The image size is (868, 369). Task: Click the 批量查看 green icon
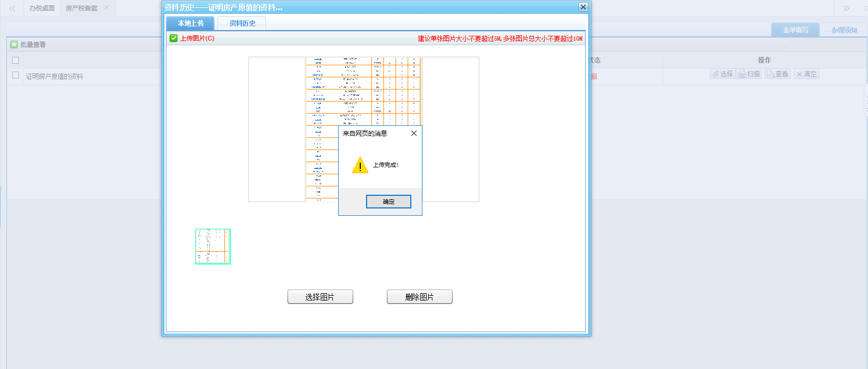(x=14, y=45)
